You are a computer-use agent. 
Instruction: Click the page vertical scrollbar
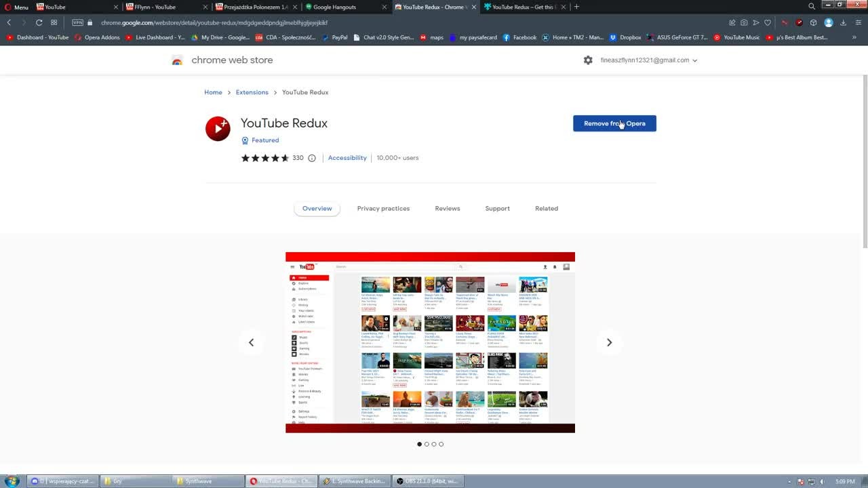tap(865, 161)
